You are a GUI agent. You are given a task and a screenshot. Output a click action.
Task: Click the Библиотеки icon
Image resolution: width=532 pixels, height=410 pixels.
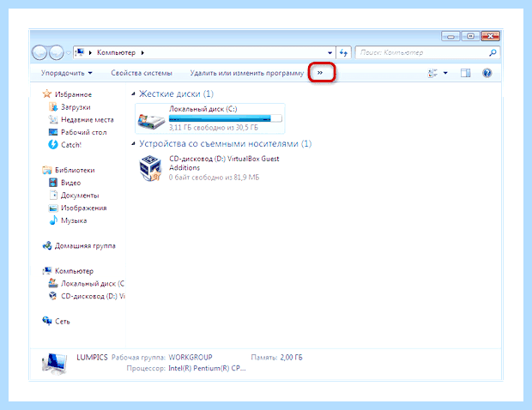pos(47,170)
